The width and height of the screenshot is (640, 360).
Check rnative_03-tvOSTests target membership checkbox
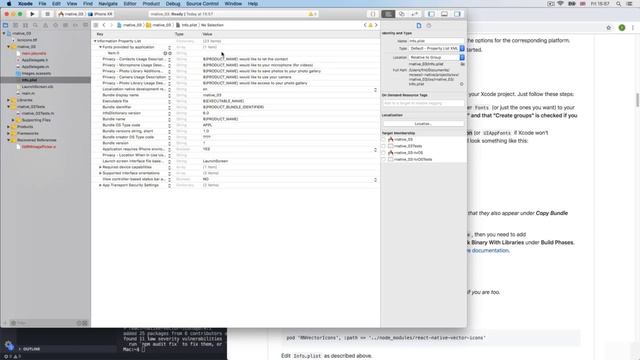[384, 159]
